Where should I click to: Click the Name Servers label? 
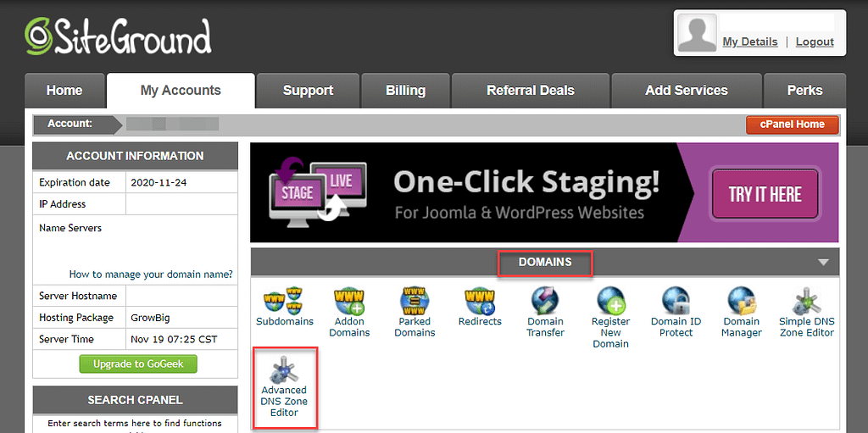coord(70,228)
